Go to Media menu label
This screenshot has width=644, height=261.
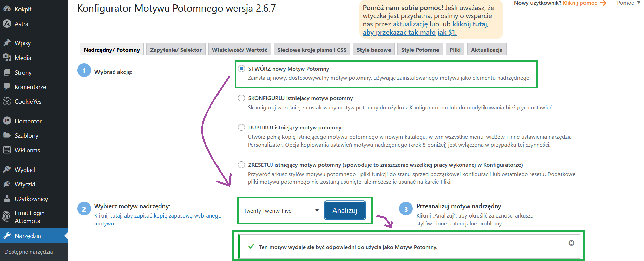click(x=23, y=58)
